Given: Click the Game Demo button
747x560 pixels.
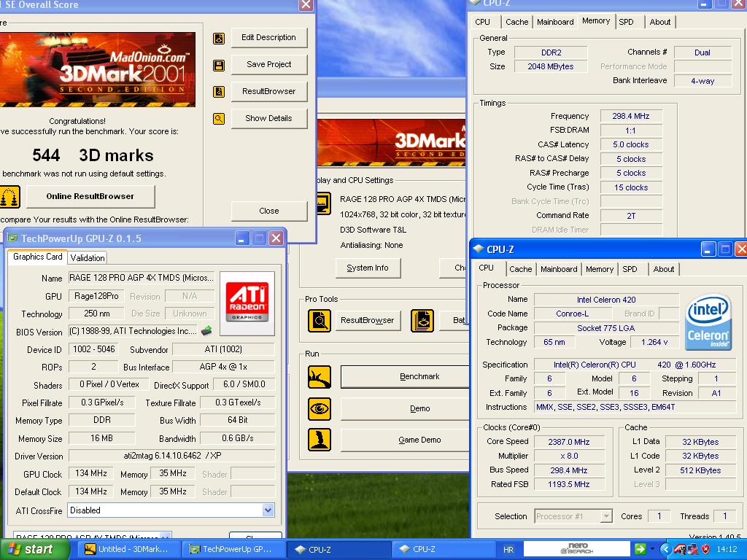Looking at the screenshot, I should point(405,440).
